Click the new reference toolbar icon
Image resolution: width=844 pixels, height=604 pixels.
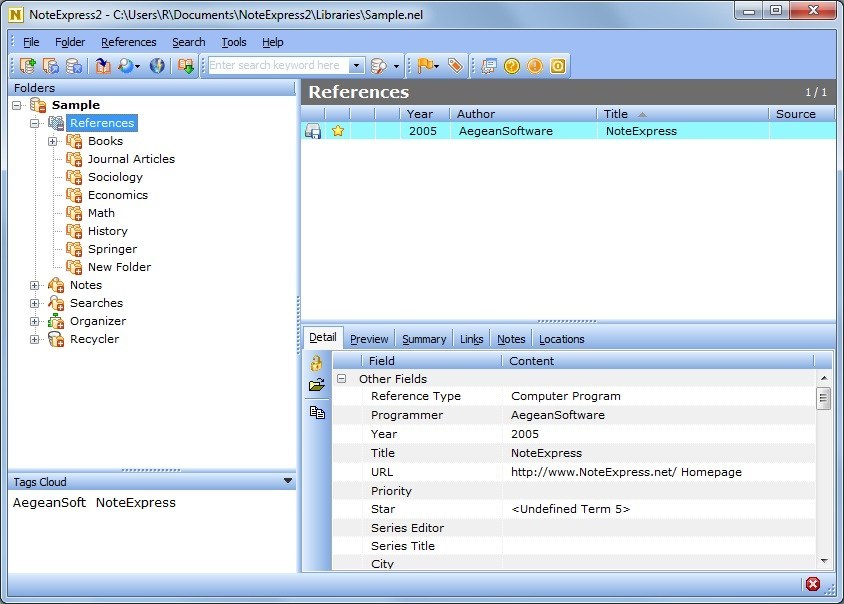(28, 66)
